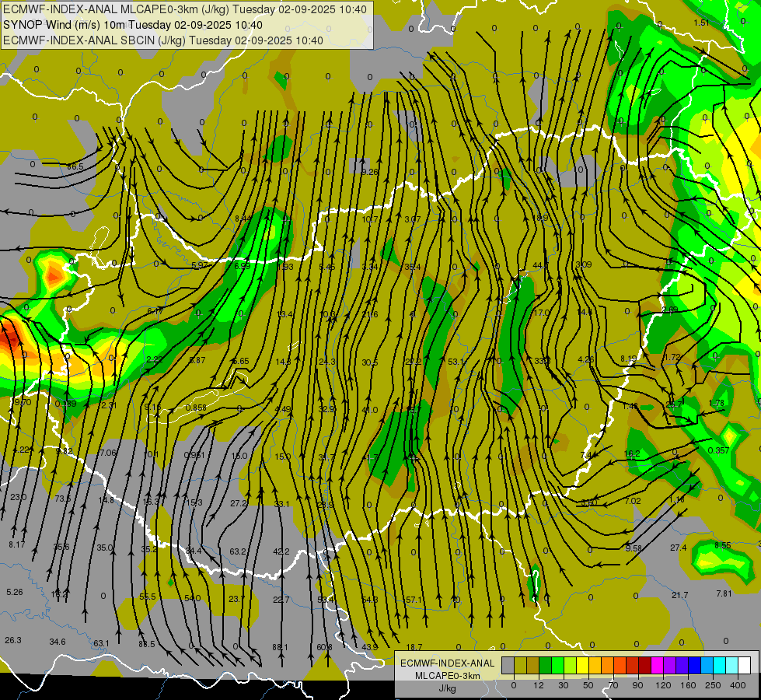Select the legend text MLCAPE0-3km
The width and height of the screenshot is (761, 700).
(x=447, y=676)
